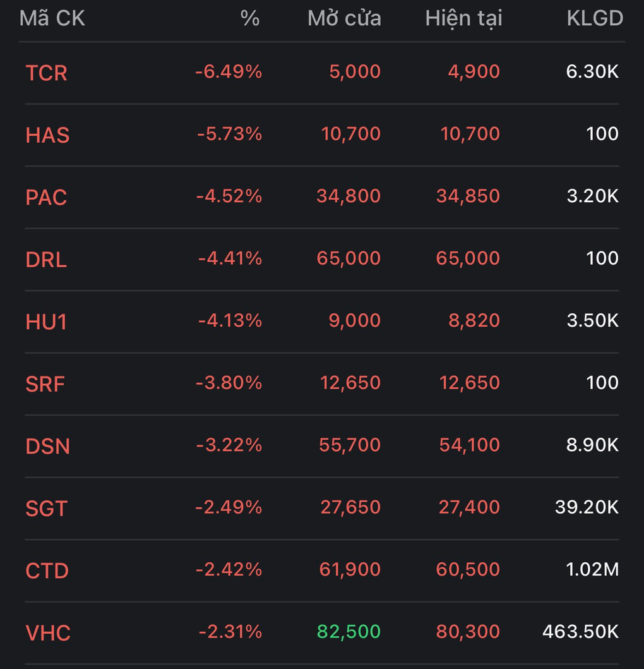Select the HU1 ticker symbol
This screenshot has width=644, height=669.
46,322
